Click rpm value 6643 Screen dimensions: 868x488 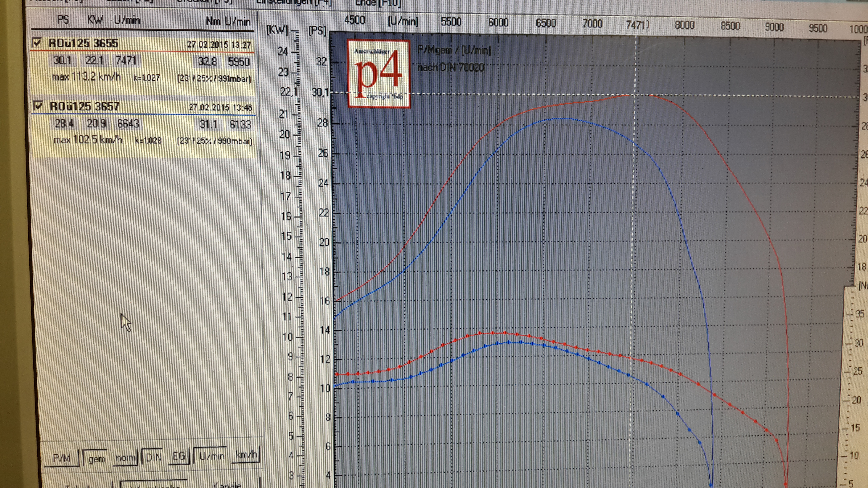tap(128, 124)
